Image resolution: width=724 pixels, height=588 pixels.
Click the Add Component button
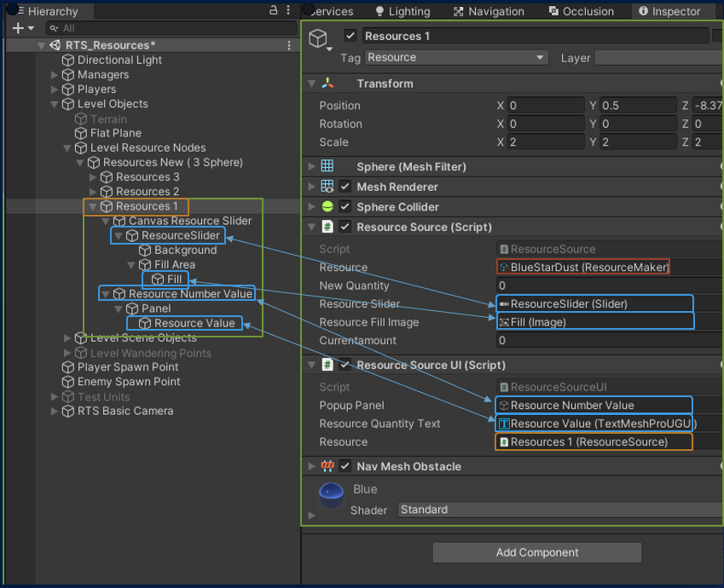(536, 552)
